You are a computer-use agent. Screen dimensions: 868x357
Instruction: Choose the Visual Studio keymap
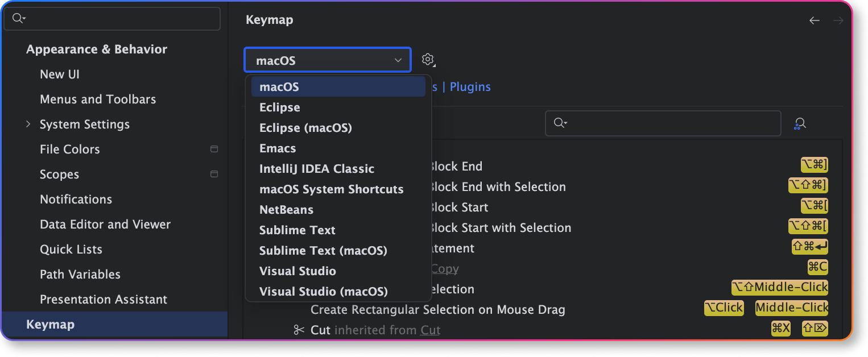coord(338,271)
